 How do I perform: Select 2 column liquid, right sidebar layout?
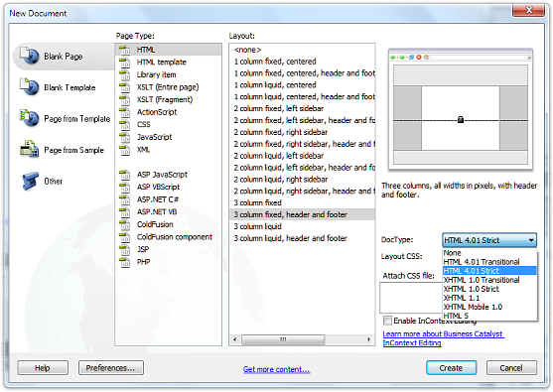[x=302, y=180]
